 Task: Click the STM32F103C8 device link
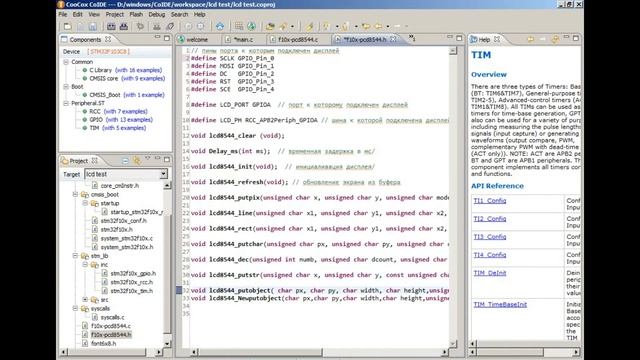click(109, 51)
